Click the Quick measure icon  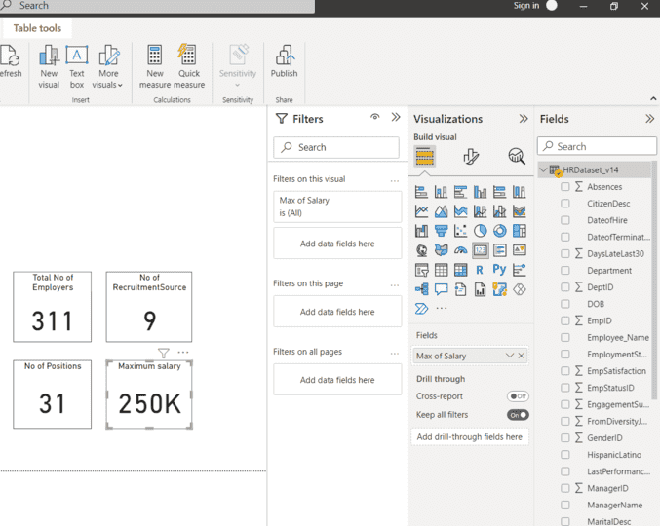coord(188,55)
